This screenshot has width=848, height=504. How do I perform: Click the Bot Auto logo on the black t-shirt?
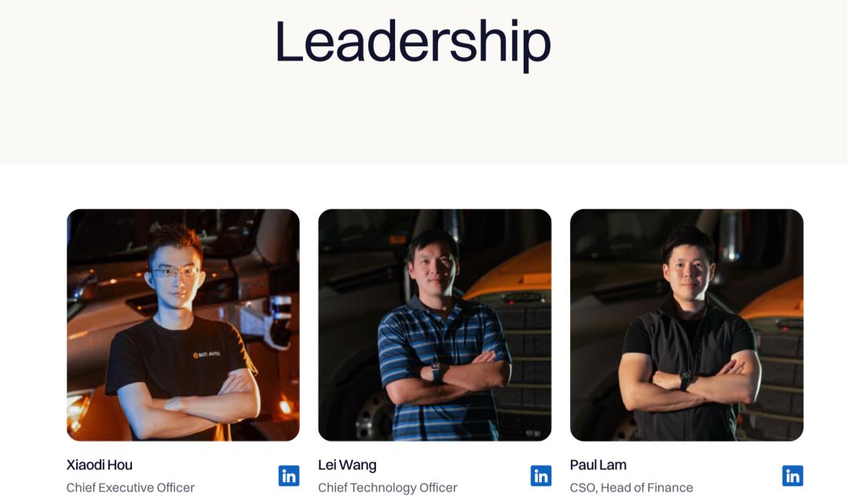207,355
